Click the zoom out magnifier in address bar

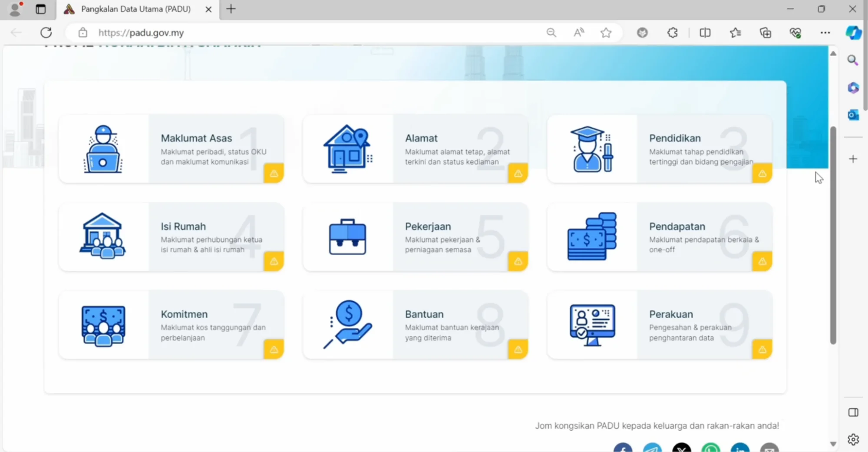point(551,33)
